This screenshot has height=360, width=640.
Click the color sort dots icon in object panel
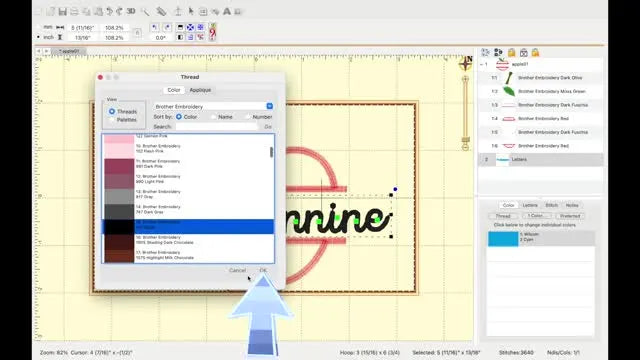[x=498, y=53]
